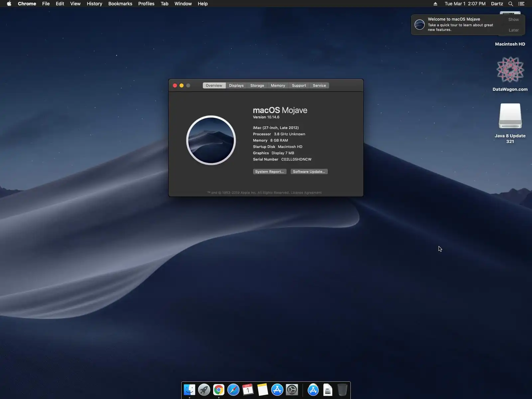
Task: Click App Store icon right of Dock divider
Action: (x=313, y=390)
